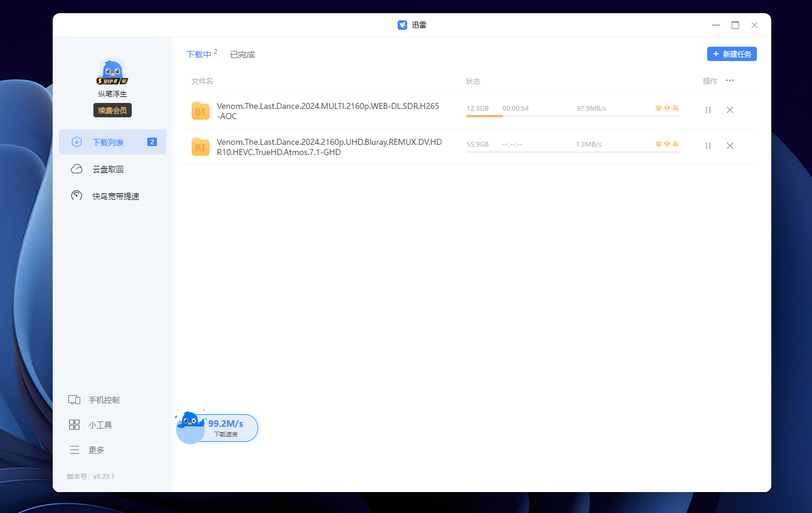Select the Venom MULTI.2160p.WEB-DL file name

click(x=328, y=111)
